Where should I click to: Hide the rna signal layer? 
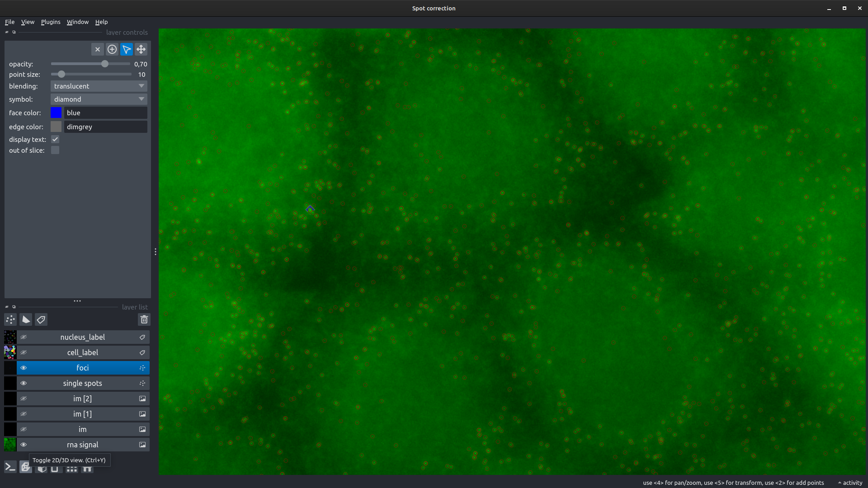pos(24,445)
